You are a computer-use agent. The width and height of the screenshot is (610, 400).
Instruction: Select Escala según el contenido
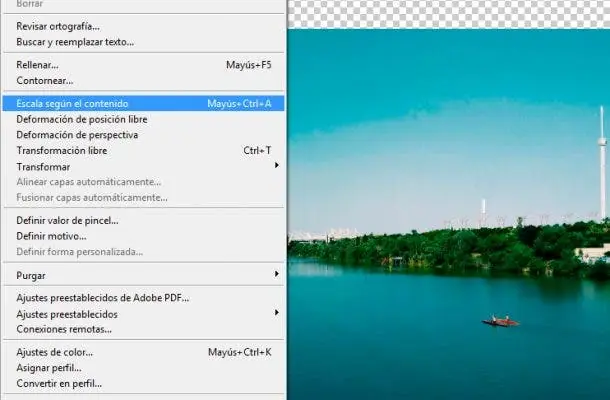[x=144, y=104]
